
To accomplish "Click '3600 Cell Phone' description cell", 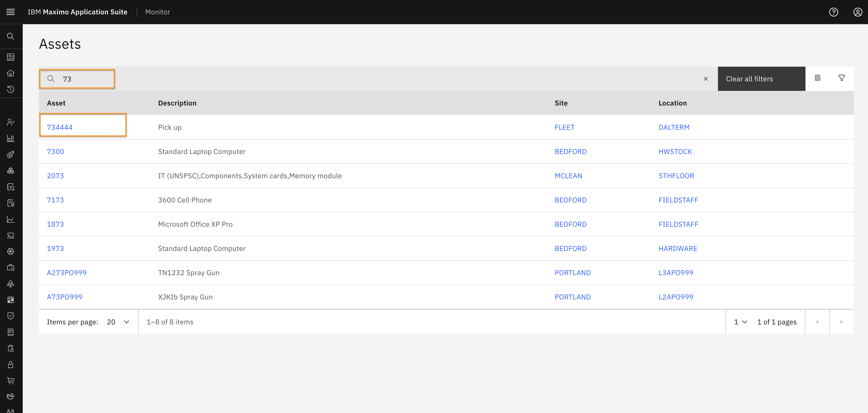I will [185, 200].
